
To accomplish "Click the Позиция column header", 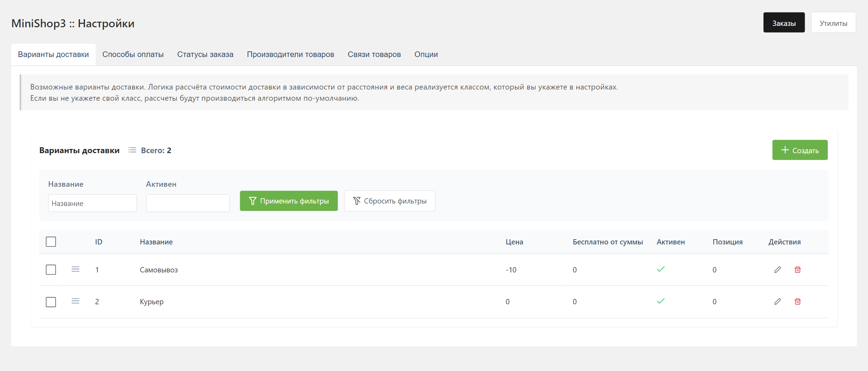I will coord(727,242).
